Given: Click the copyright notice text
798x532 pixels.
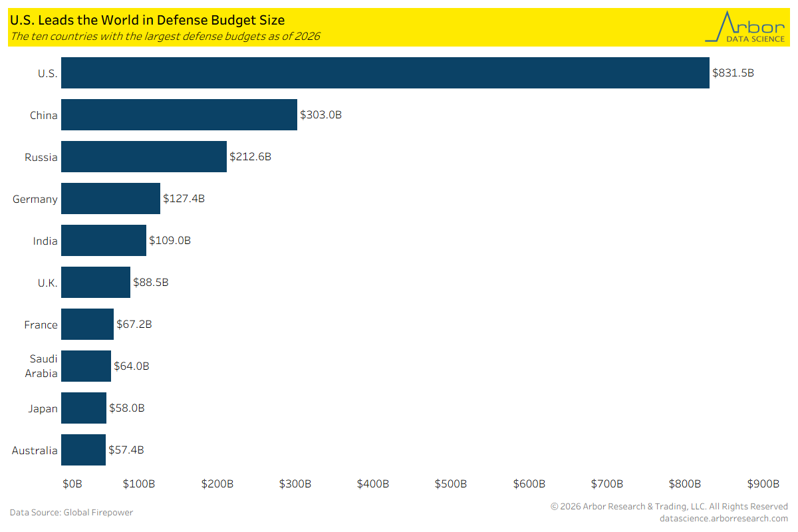Looking at the screenshot, I should [x=669, y=507].
